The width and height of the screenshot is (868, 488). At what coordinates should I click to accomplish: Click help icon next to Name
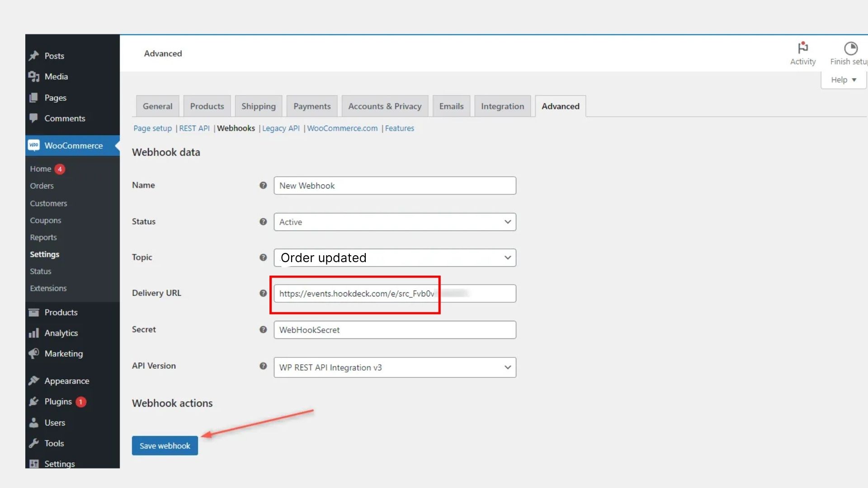click(x=263, y=185)
